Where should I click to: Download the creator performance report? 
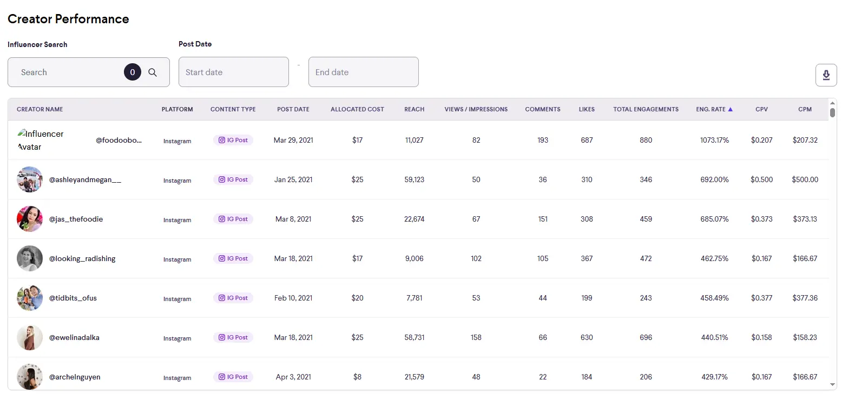tap(826, 75)
